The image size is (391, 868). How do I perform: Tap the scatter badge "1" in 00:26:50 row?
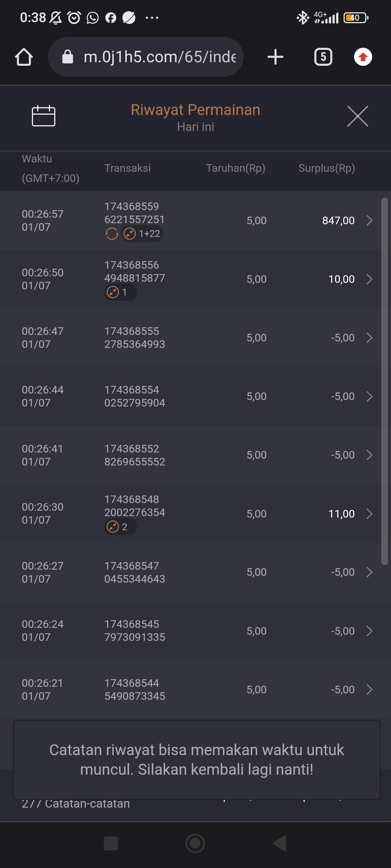120,292
